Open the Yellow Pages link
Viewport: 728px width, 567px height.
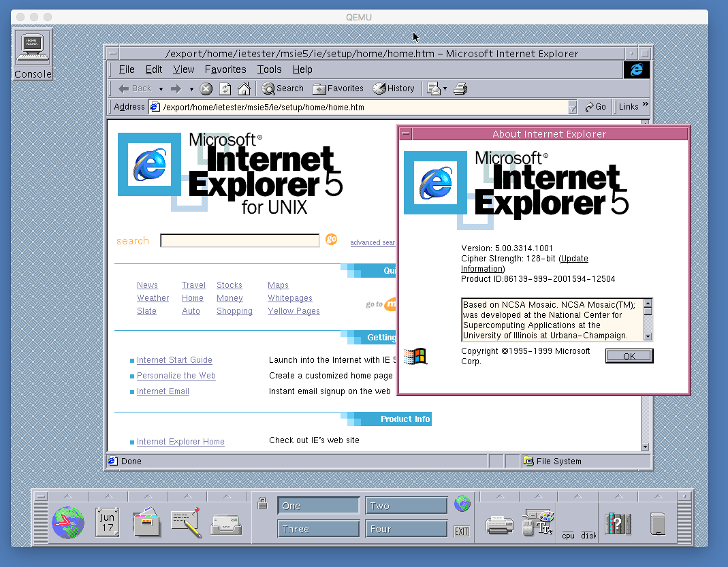pyautogui.click(x=294, y=311)
